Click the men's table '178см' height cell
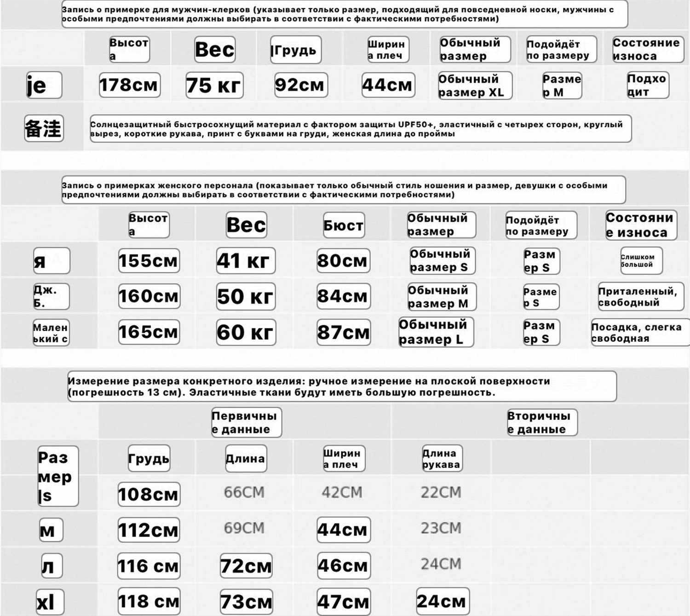690x616 pixels. [x=129, y=85]
